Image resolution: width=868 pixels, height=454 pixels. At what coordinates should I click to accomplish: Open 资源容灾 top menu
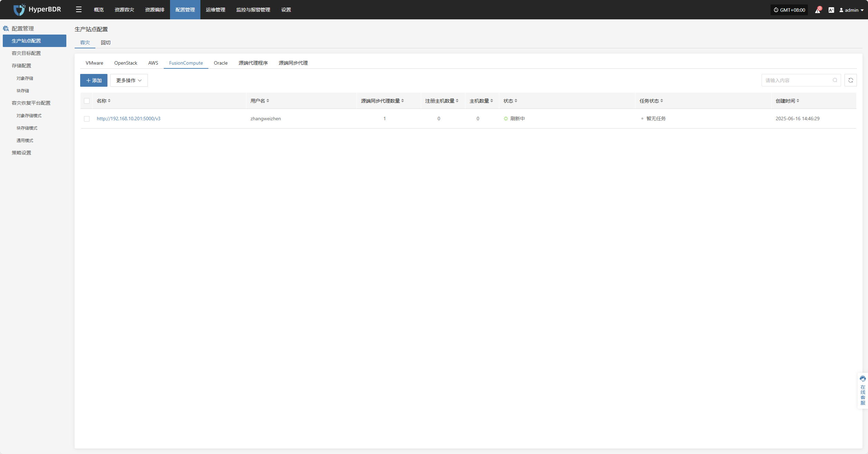pos(124,10)
